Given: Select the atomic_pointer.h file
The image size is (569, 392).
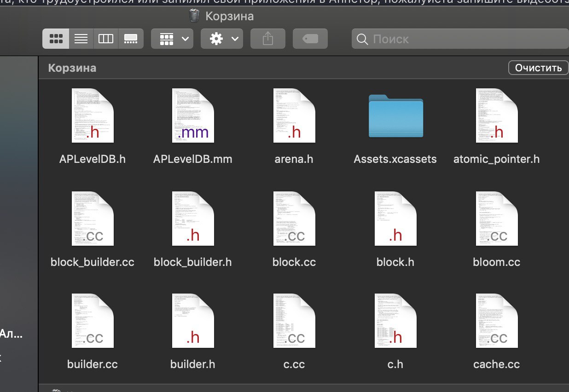Looking at the screenshot, I should [497, 115].
